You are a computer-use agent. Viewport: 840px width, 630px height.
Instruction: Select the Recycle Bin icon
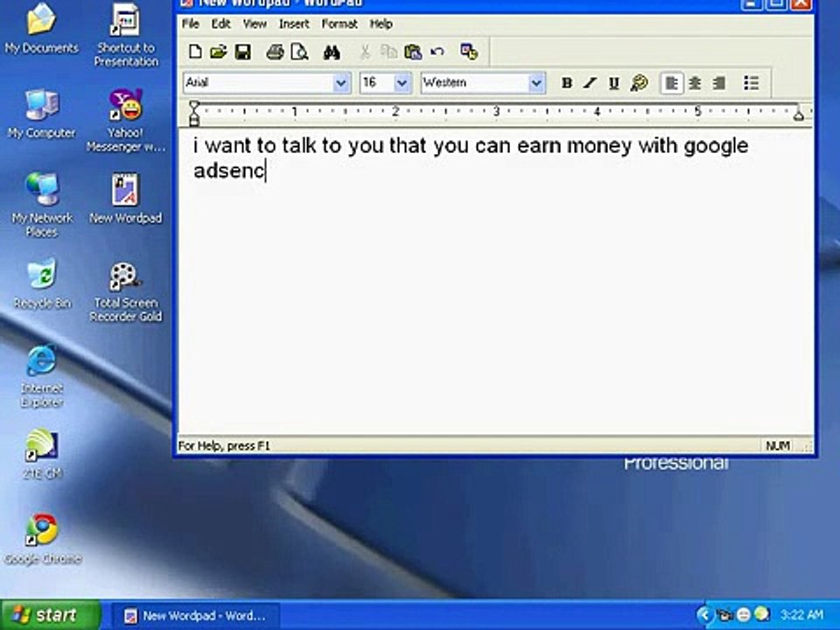point(42,283)
